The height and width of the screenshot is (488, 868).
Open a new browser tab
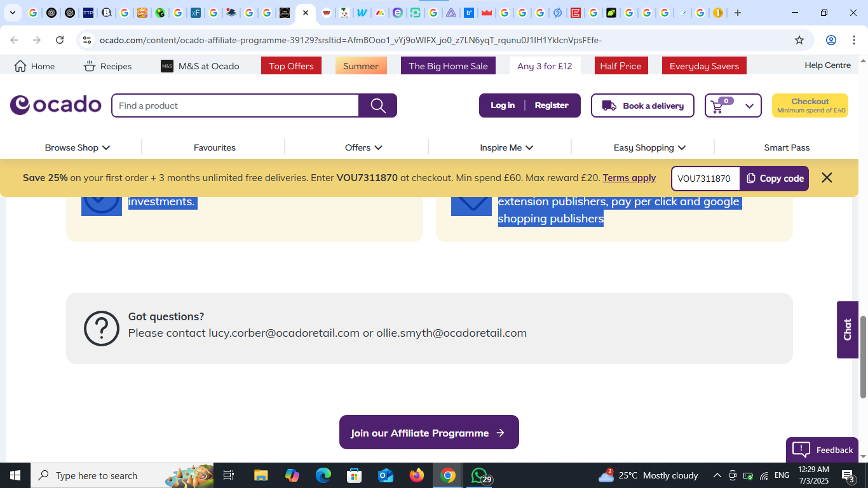(x=738, y=13)
